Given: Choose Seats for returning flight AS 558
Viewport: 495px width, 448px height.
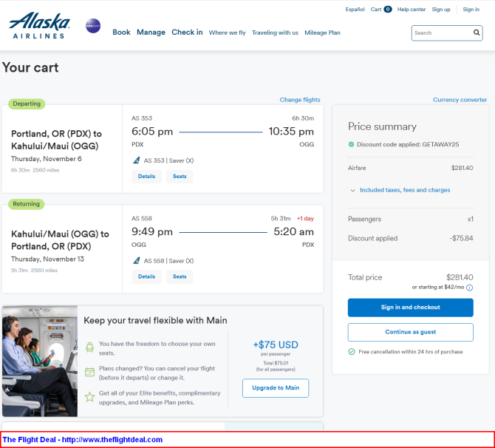Looking at the screenshot, I should 180,276.
